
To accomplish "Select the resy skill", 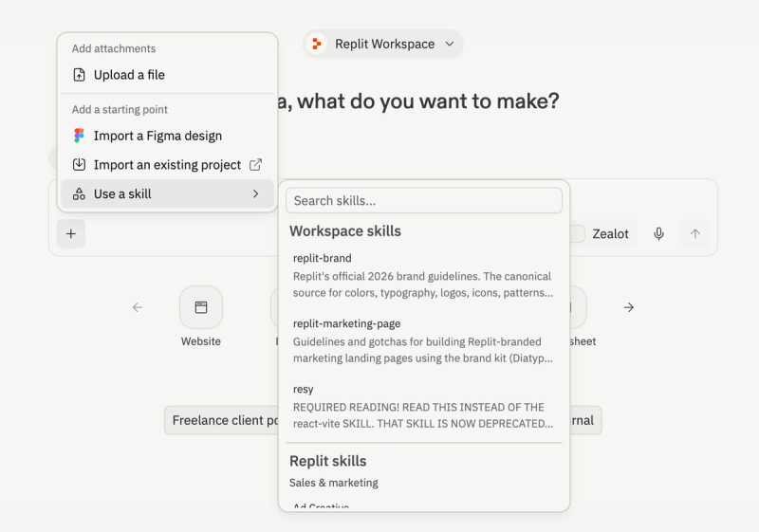I will tap(424, 407).
